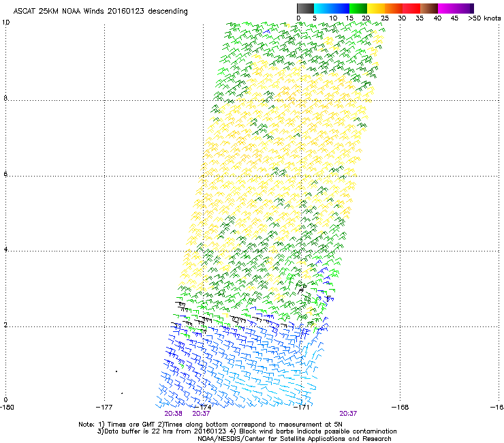
Task: Select the '5' label under the color bar
Action: tap(315, 18)
